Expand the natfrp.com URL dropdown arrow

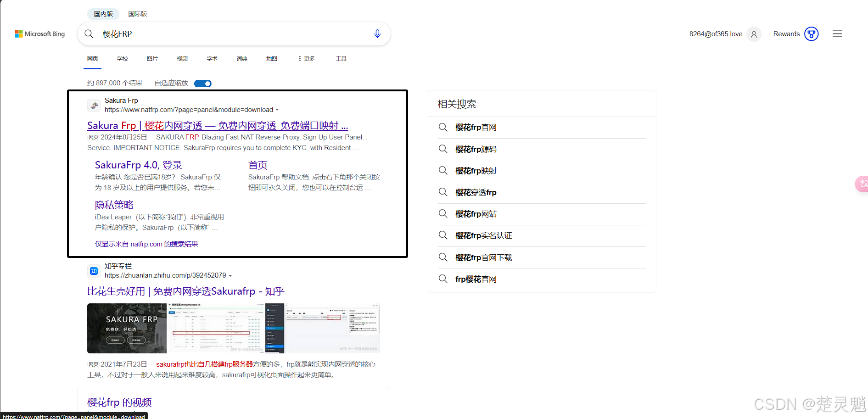point(277,110)
